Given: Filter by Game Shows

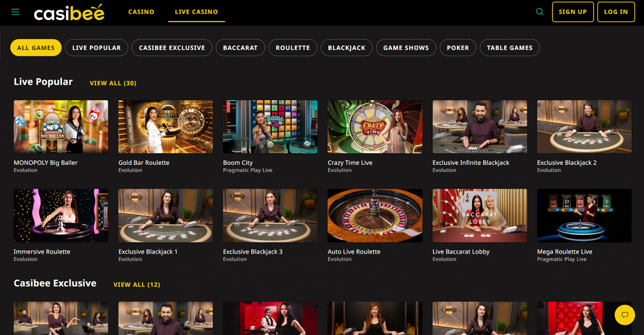Looking at the screenshot, I should pos(406,47).
